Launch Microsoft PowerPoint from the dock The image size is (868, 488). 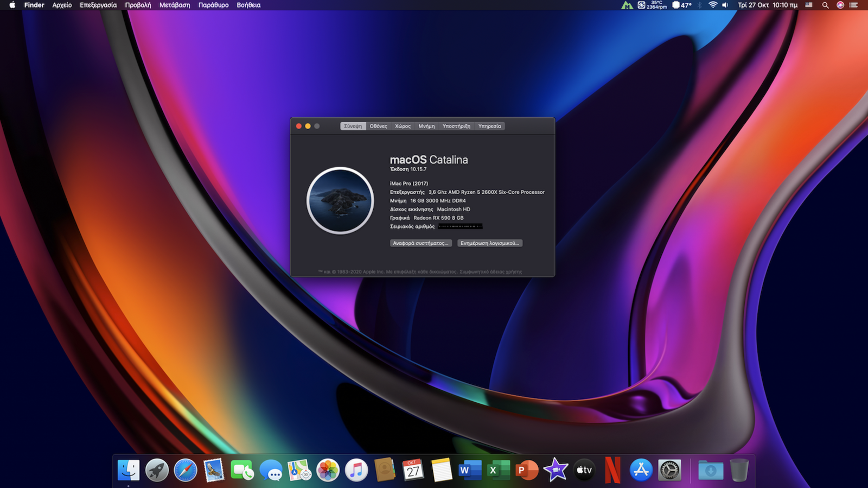pos(527,470)
